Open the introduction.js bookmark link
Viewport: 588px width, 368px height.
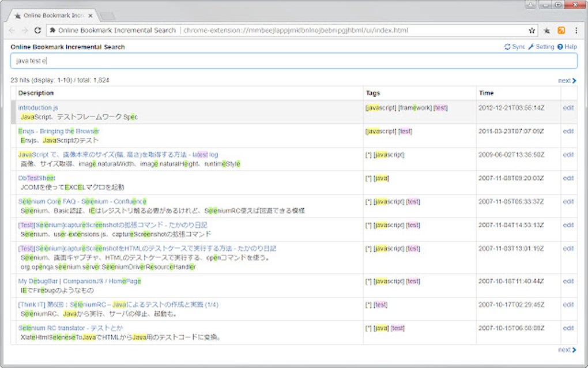tap(36, 107)
